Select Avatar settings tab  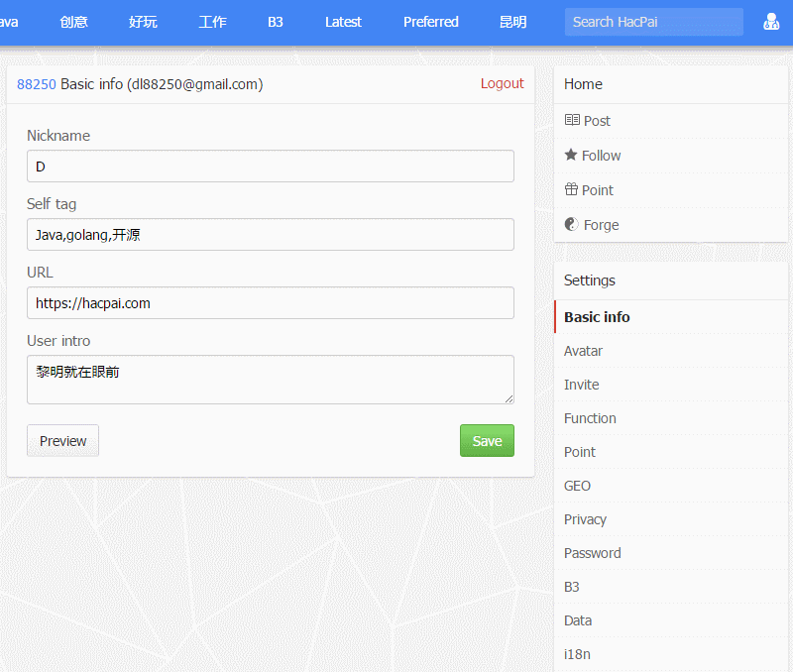tap(673, 351)
